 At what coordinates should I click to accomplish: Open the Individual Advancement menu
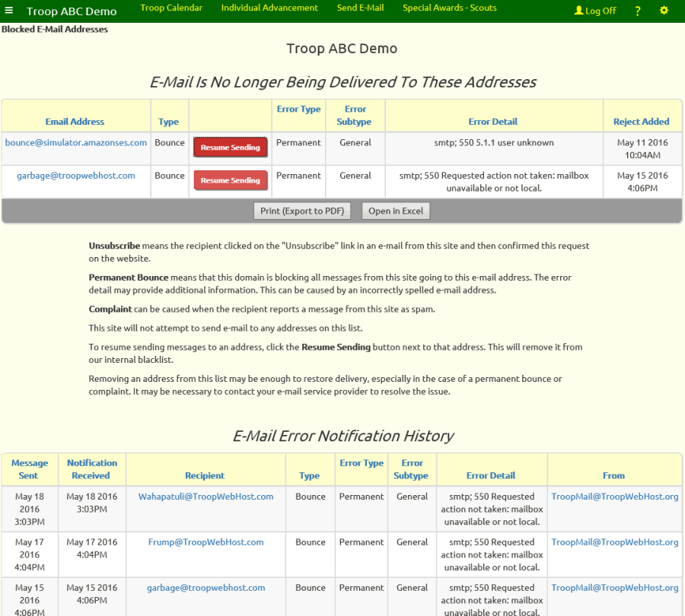tap(269, 8)
